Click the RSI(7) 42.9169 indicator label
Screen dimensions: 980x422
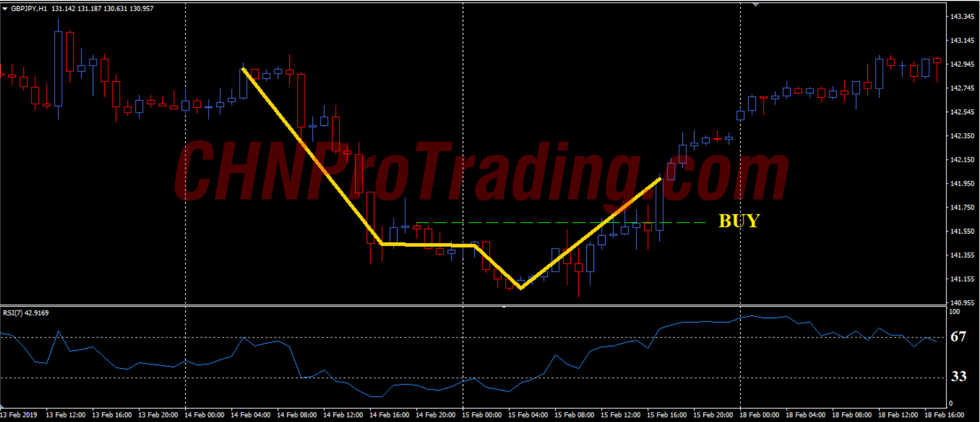[26, 313]
